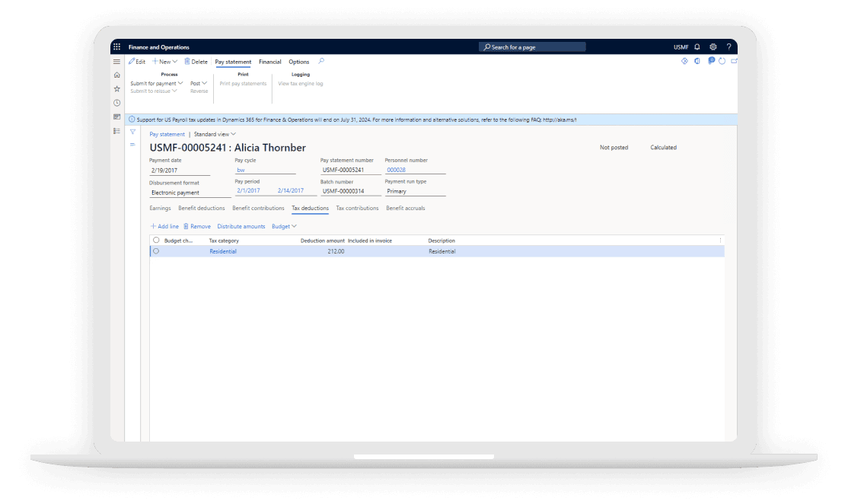Open the Standard view selector

click(x=215, y=134)
